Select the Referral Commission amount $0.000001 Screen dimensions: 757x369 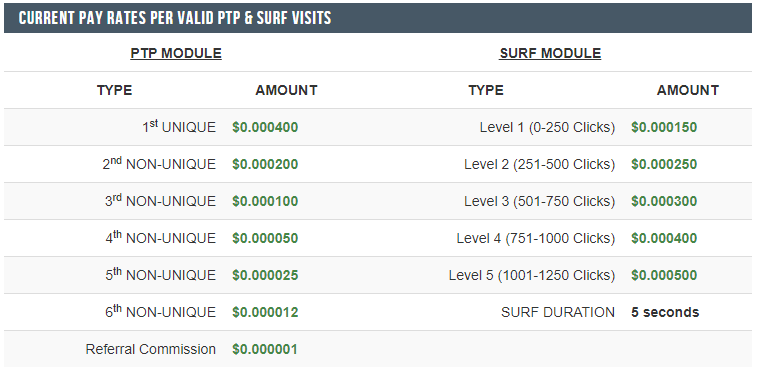265,349
